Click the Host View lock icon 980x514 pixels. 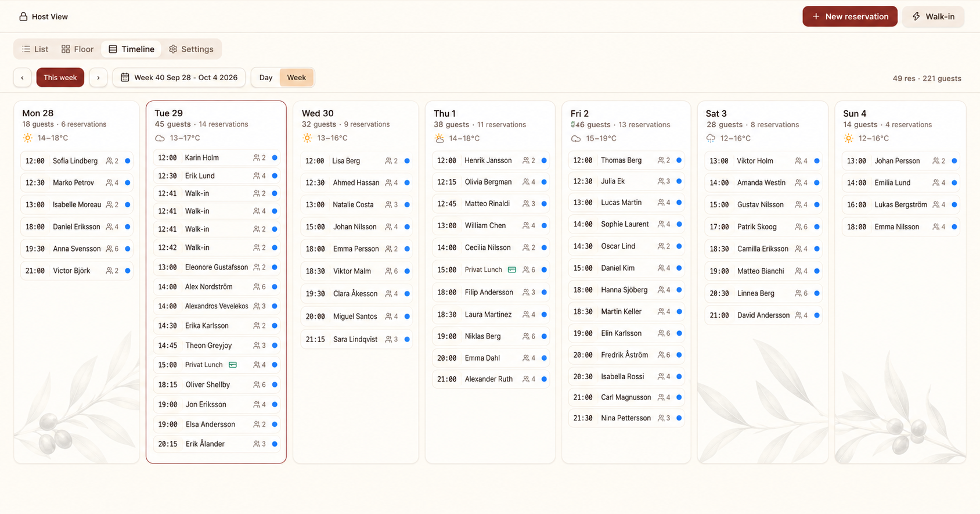point(23,16)
